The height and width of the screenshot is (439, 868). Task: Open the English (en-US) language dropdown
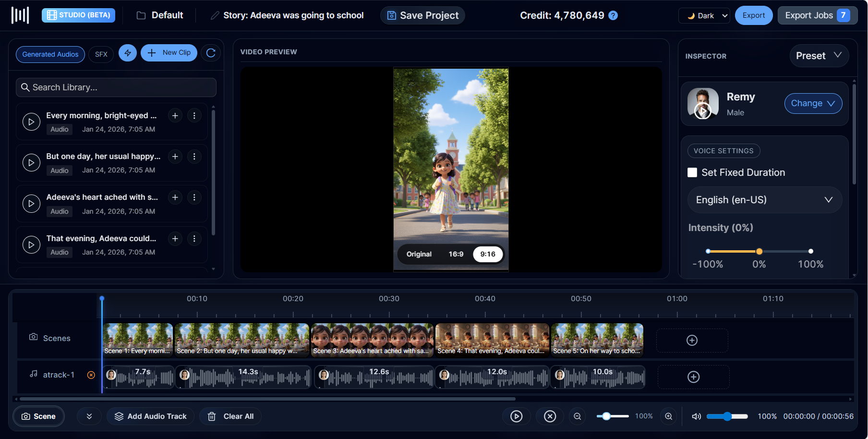764,200
